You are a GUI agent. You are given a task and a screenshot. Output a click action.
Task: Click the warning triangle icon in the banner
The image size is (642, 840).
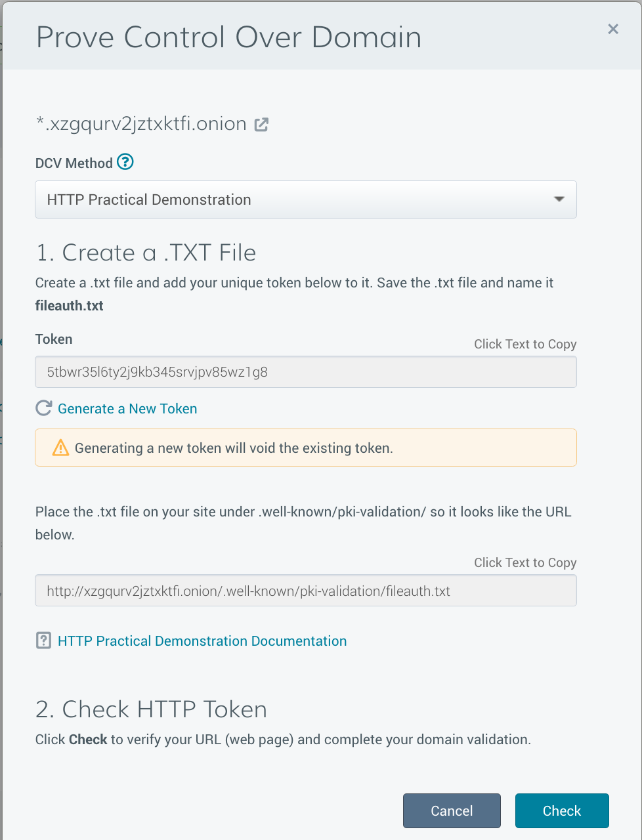click(x=60, y=448)
